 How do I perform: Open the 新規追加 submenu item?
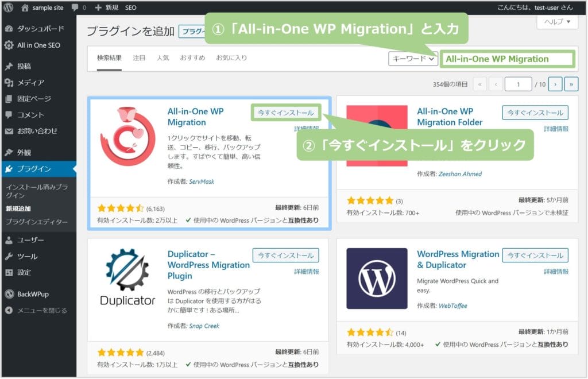click(18, 208)
